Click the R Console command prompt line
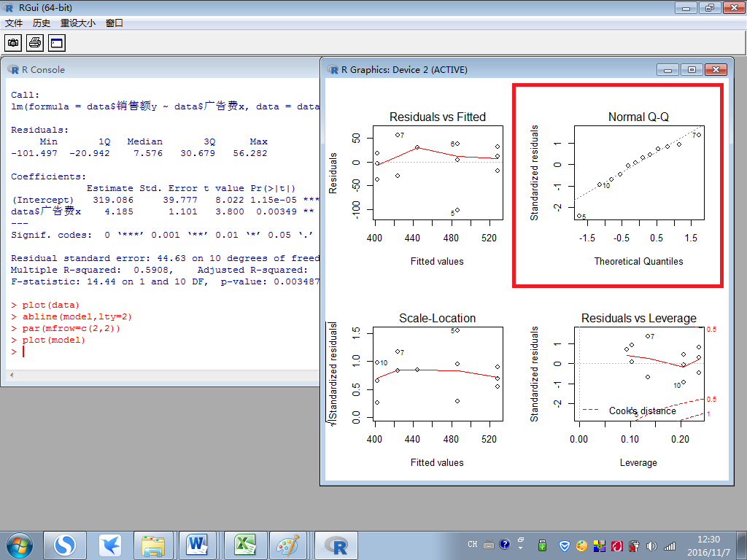The height and width of the screenshot is (560, 747). pyautogui.click(x=164, y=352)
